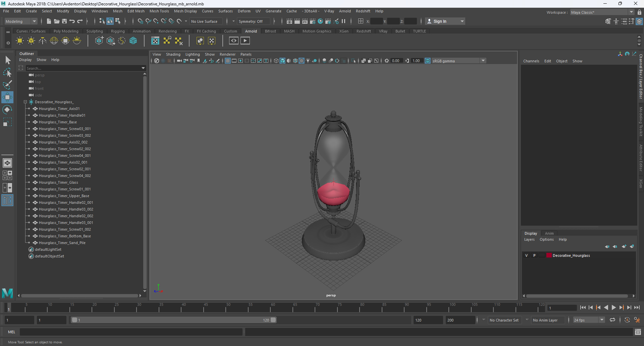Screen dimensions: 644x346
Task: Collapse the Decorative_Hourglass_ group in Outliner
Action: pos(25,102)
